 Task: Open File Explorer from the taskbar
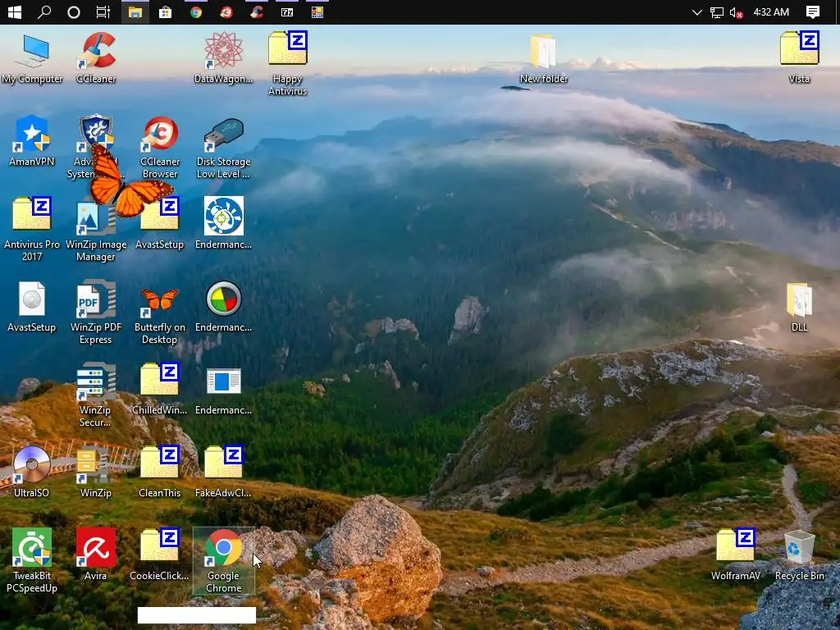(135, 11)
